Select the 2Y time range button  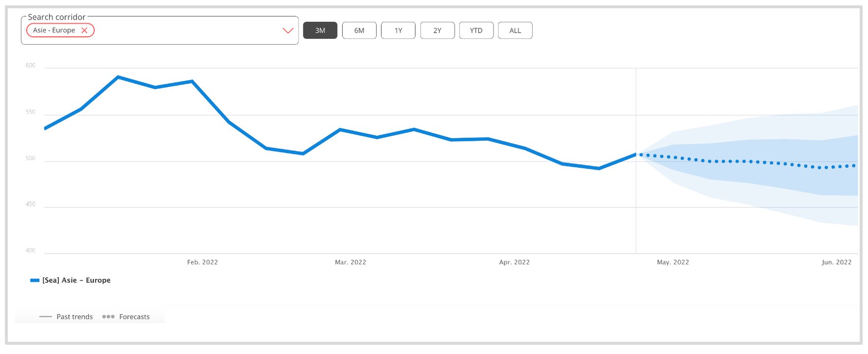pos(437,30)
